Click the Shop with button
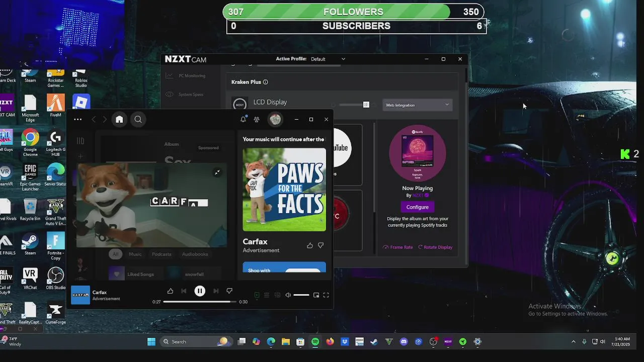The image size is (644, 362). 284,267
